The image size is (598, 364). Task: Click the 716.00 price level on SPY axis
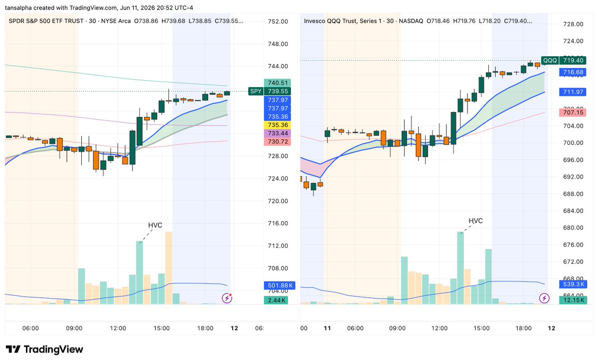tap(278, 224)
